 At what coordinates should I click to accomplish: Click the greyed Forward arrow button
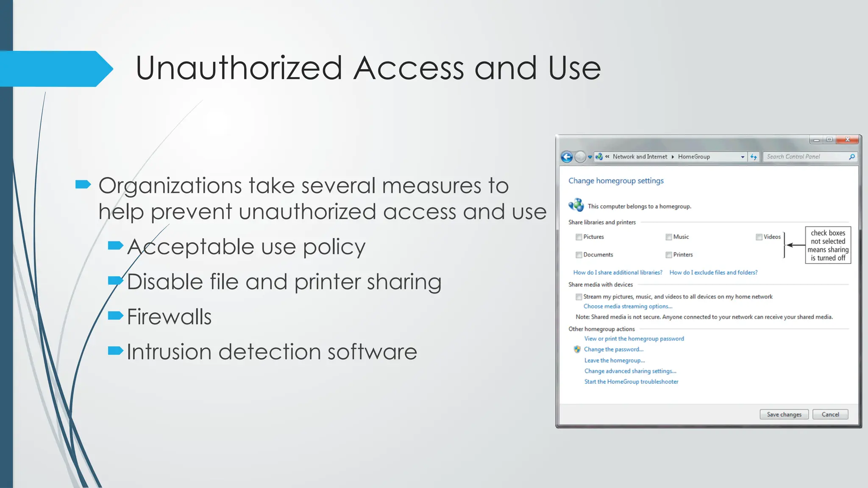coord(580,157)
